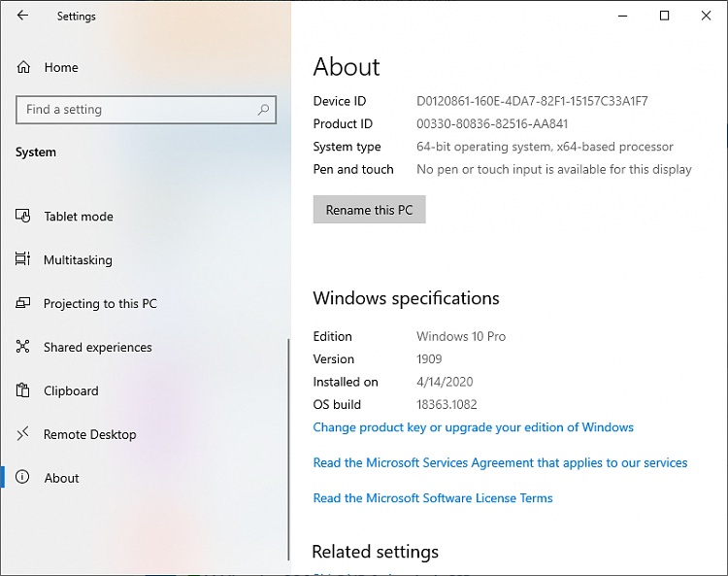Click the OS build 18363.1082 value
The image size is (728, 576).
coord(447,405)
